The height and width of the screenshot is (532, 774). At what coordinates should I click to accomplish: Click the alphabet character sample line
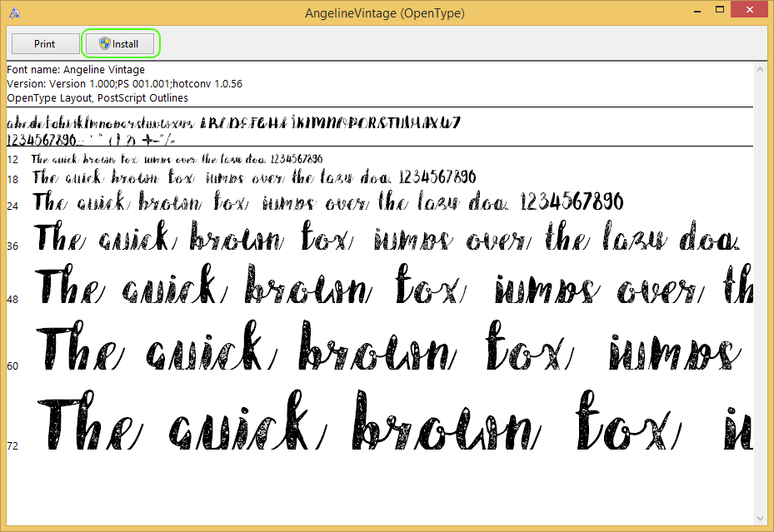coord(233,122)
